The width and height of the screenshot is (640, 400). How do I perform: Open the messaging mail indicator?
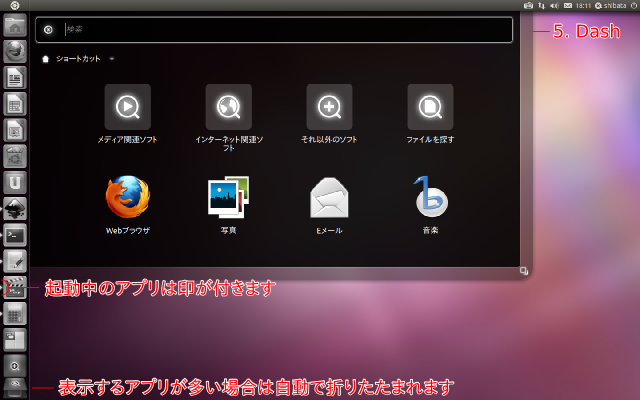coord(568,6)
